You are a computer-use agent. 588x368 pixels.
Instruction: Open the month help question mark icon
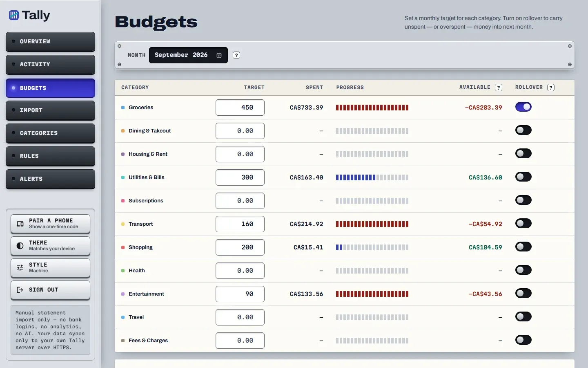(x=236, y=55)
